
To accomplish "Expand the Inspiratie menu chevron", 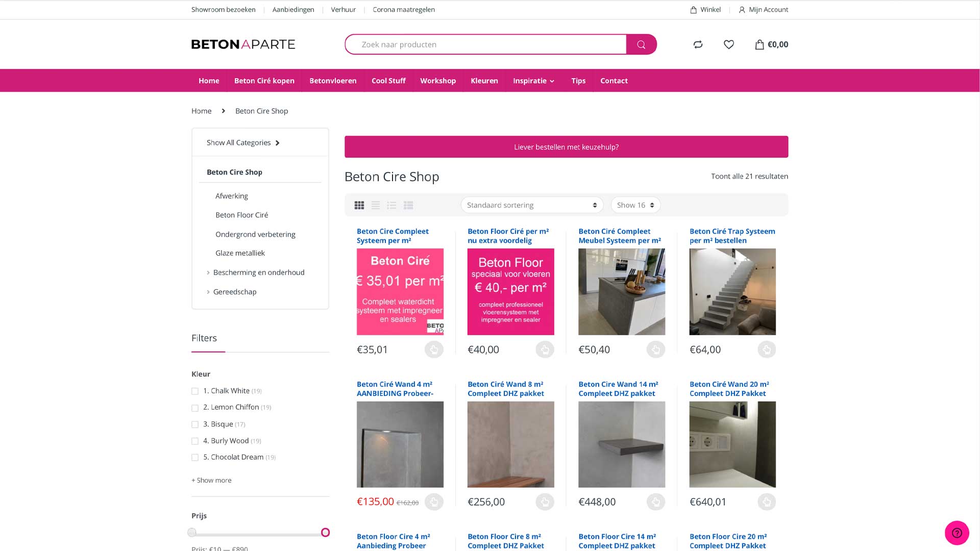I will click(552, 81).
